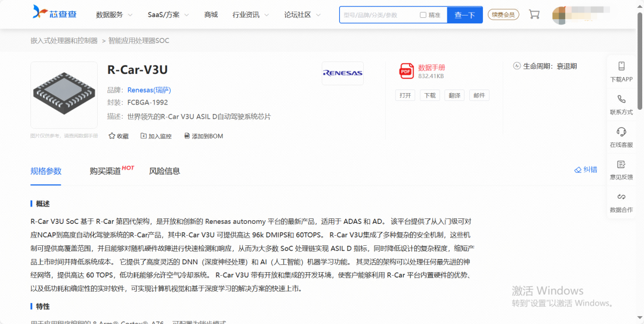Open the Renesas(瑞萨) brand link
Viewport: 644px width, 324px height.
click(149, 90)
